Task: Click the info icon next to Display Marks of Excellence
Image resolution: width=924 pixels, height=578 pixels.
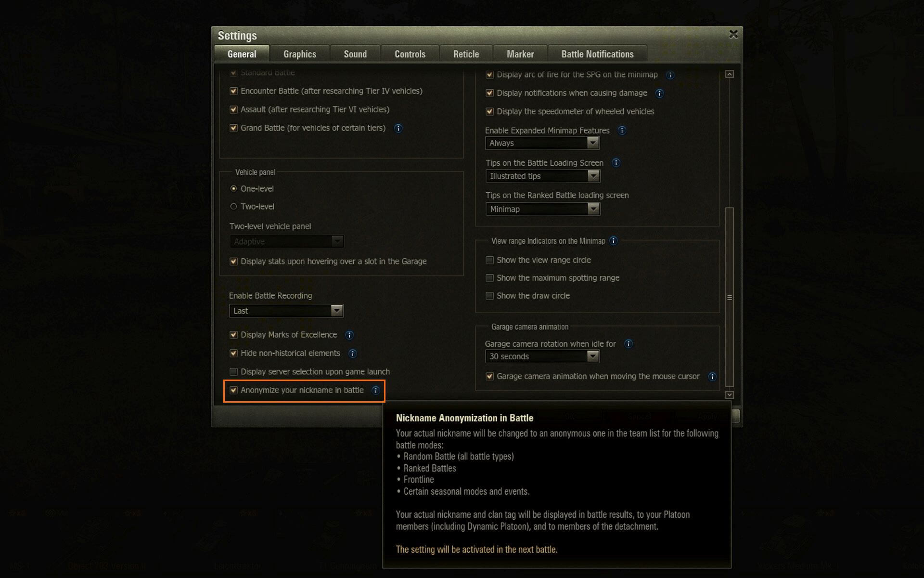Action: point(350,334)
